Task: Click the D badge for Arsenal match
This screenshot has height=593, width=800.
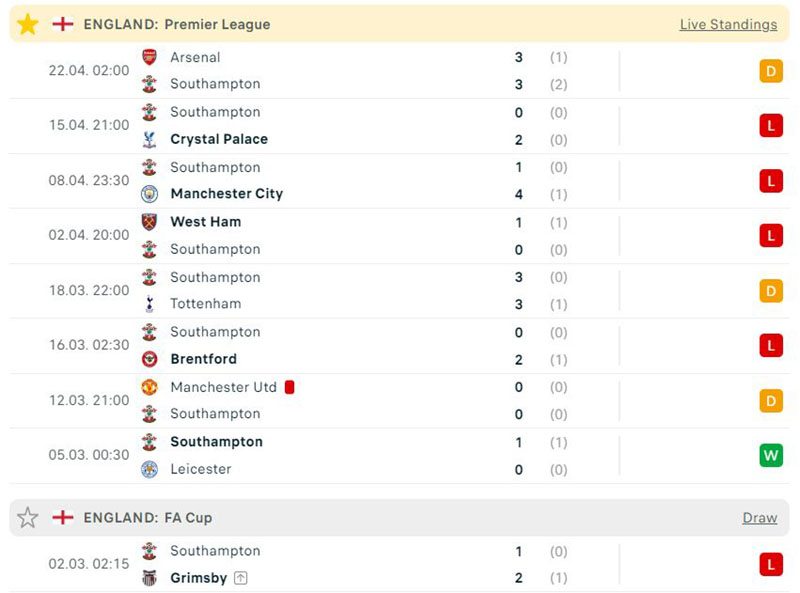Action: coord(770,71)
